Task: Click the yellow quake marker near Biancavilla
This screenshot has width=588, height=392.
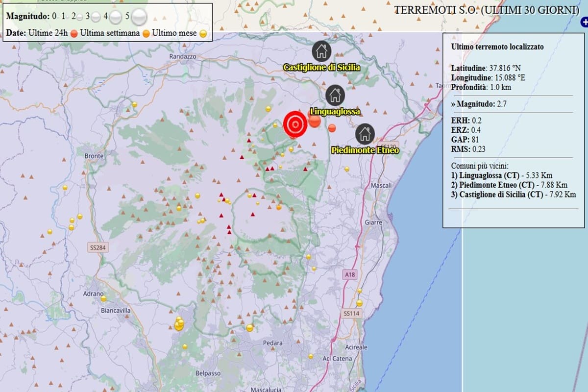Action: click(103, 298)
